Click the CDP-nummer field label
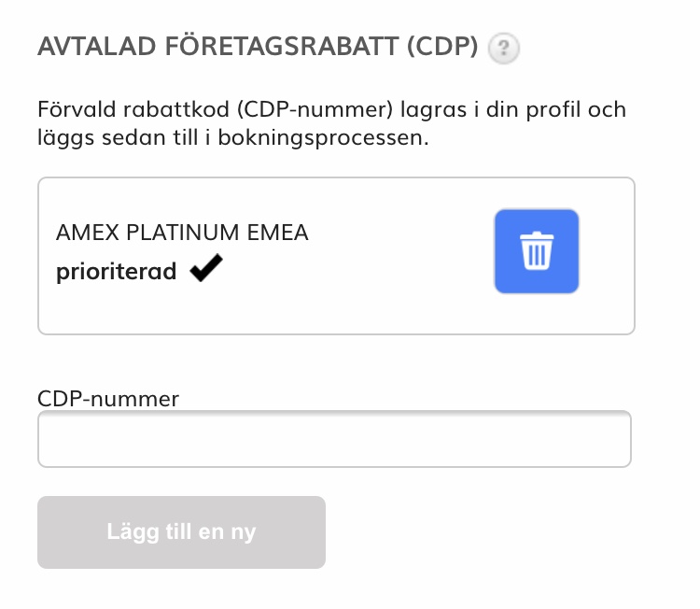700x609 pixels. click(108, 399)
